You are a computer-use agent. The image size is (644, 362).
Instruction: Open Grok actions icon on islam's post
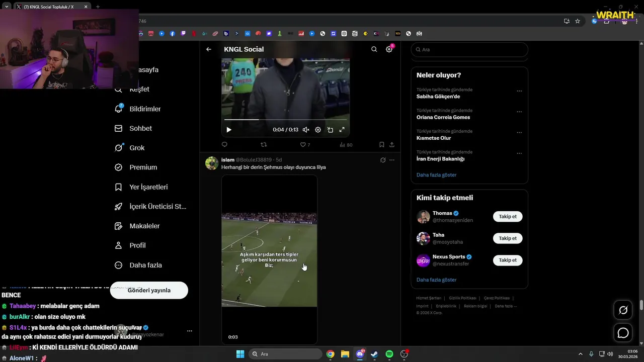[x=383, y=160]
